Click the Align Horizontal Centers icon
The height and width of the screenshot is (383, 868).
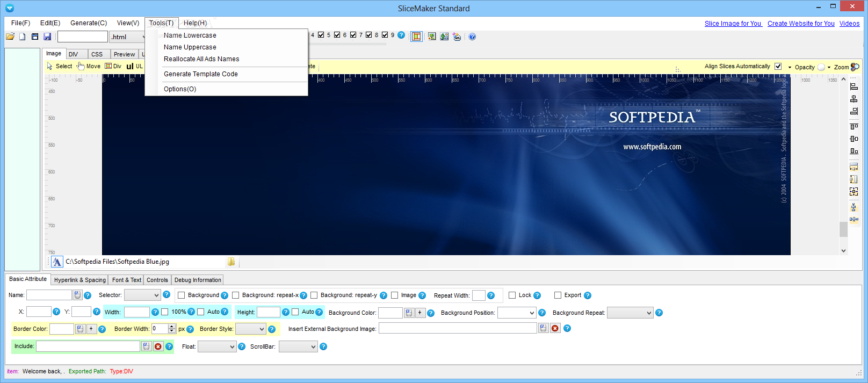click(x=854, y=99)
